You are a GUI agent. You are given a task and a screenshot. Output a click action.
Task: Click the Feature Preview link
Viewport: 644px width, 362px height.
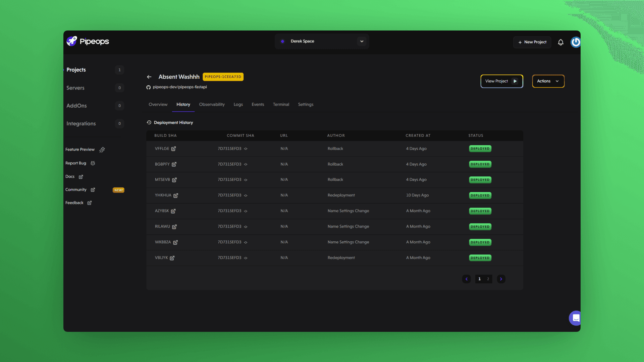80,149
